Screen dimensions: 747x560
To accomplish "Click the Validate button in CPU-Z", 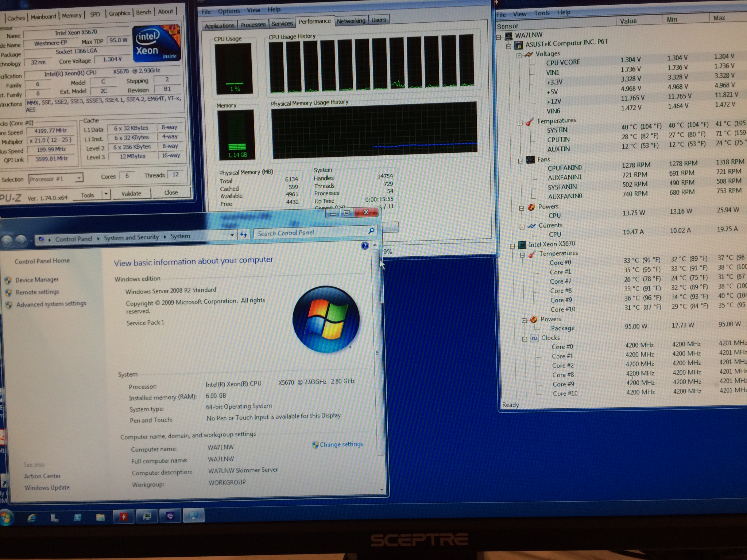I will coord(131,194).
